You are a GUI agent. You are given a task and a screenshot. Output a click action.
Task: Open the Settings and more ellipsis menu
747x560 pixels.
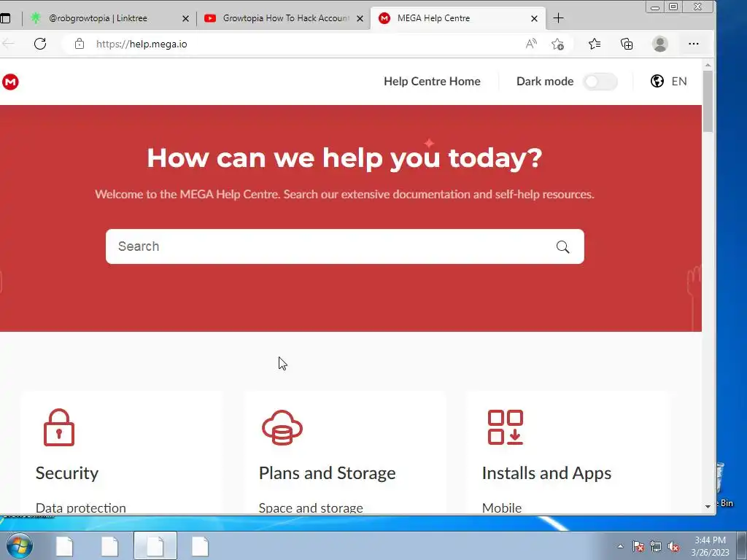coord(694,44)
